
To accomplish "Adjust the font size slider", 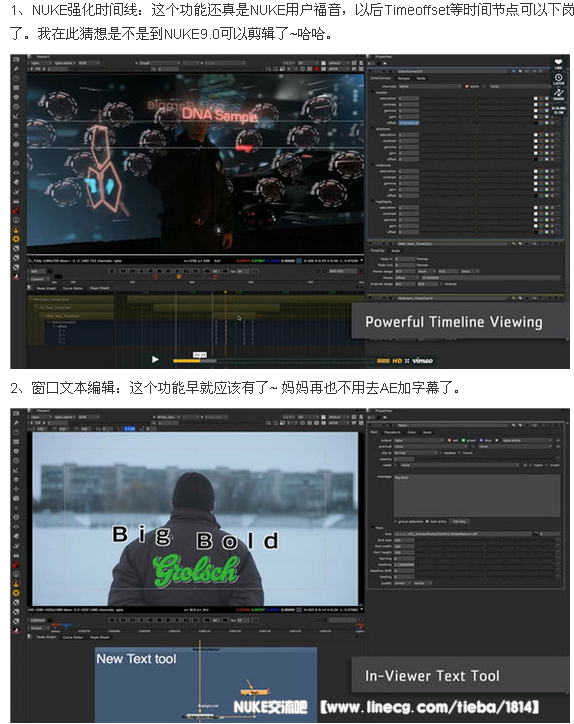I will pos(485,540).
